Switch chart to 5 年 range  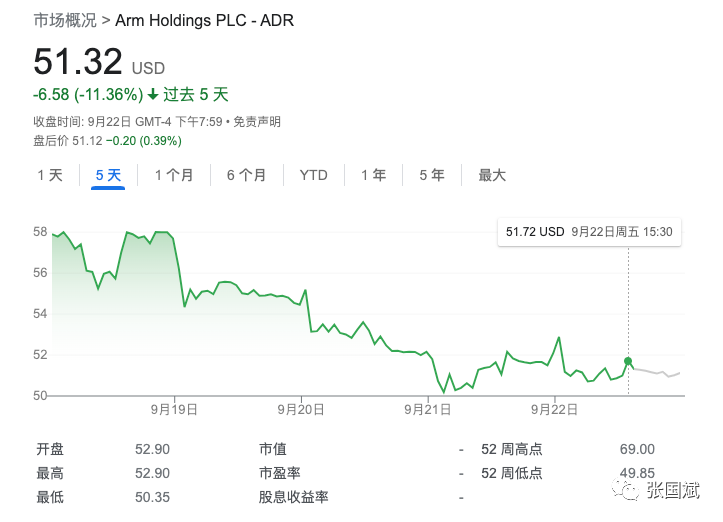click(x=432, y=175)
